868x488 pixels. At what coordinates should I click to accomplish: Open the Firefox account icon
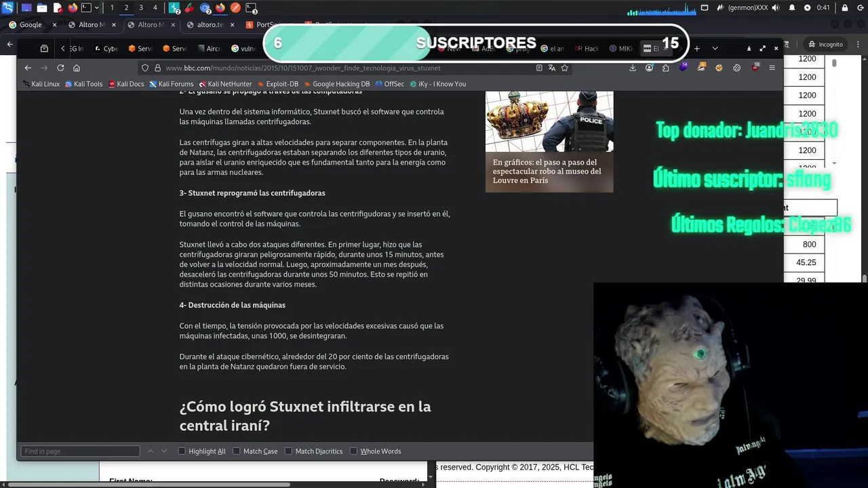click(x=650, y=68)
